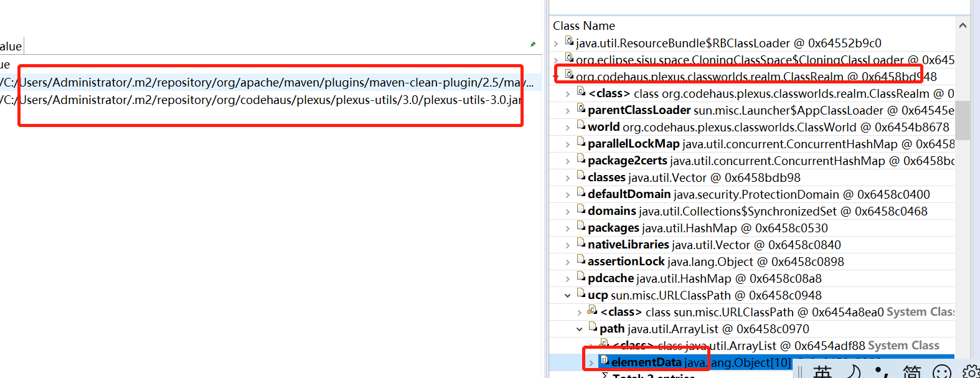Viewport: 980px width, 378px height.
Task: Click the array icon beside elementData
Action: [x=604, y=361]
